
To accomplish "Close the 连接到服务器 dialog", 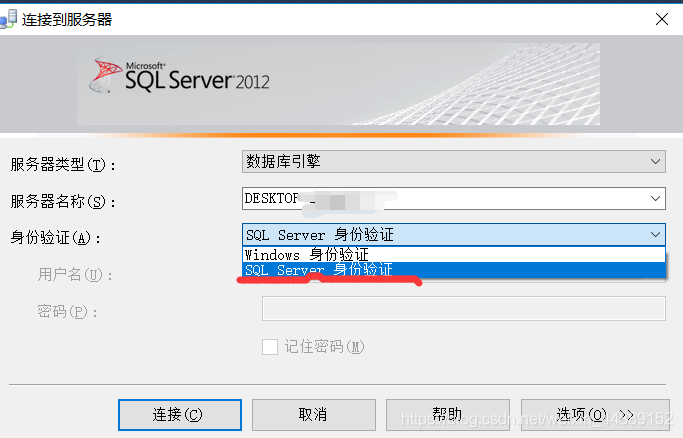I will [662, 19].
